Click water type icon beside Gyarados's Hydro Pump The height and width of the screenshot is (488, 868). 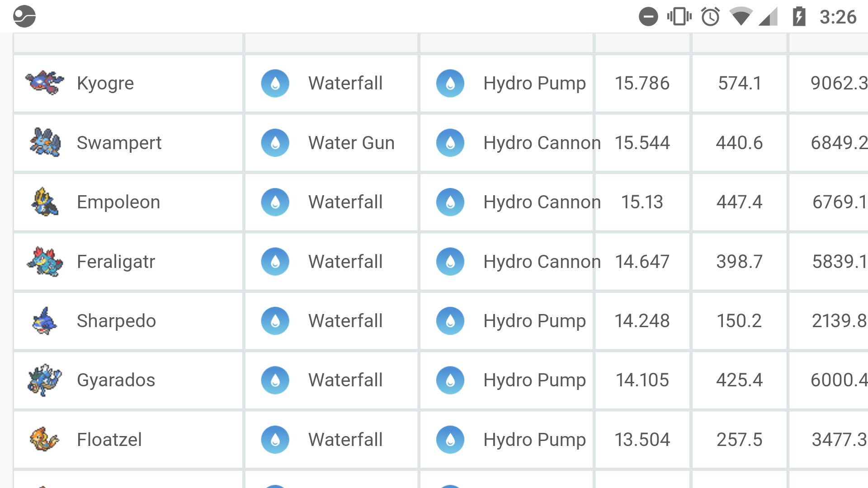click(x=450, y=380)
